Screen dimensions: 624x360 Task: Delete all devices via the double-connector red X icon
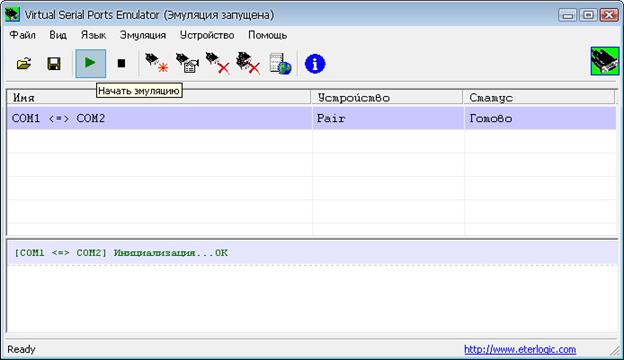248,63
